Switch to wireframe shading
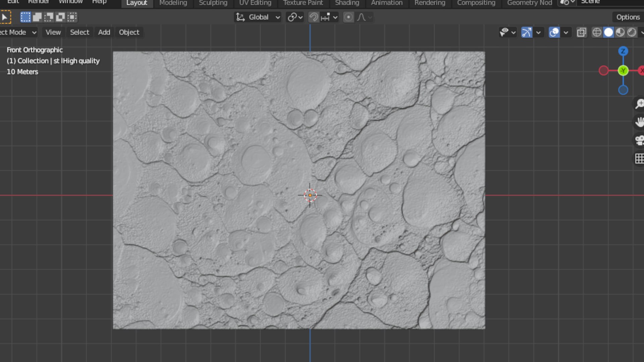 597,33
